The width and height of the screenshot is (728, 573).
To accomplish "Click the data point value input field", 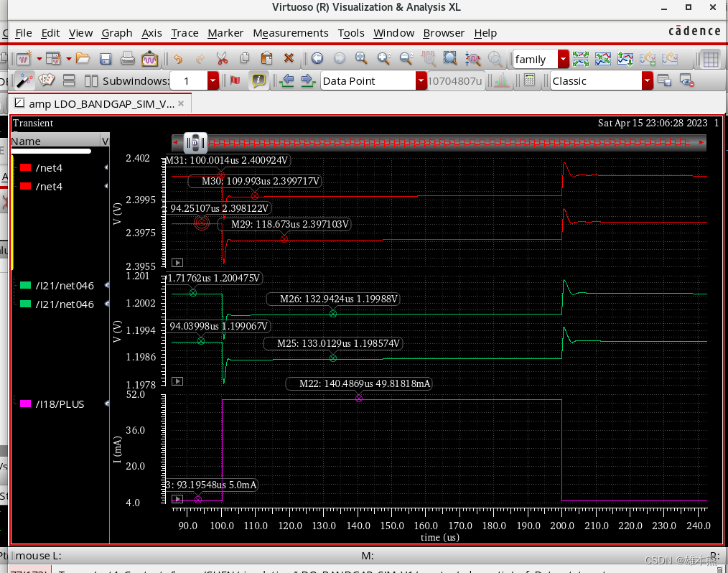I will (x=455, y=81).
